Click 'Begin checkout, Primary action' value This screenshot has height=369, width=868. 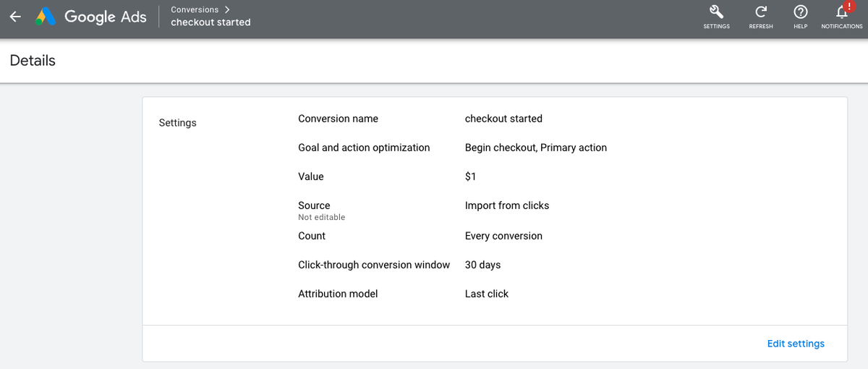(x=535, y=148)
